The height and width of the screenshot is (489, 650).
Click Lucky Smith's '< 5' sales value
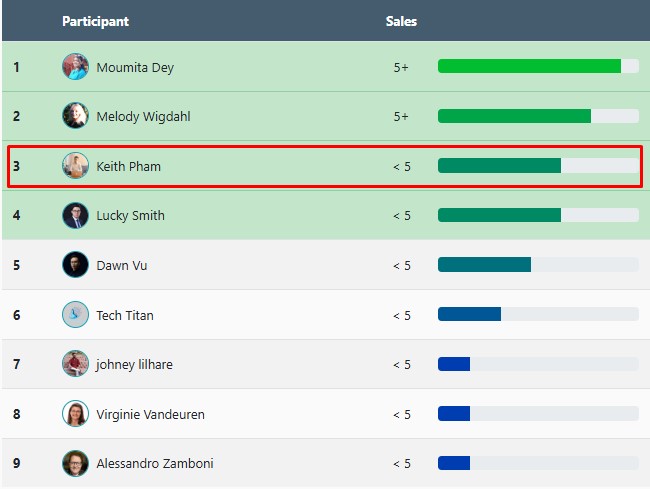coord(401,215)
